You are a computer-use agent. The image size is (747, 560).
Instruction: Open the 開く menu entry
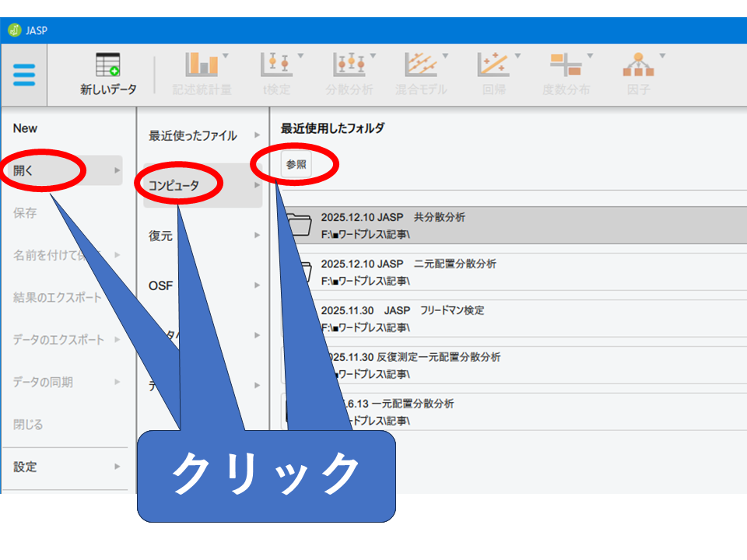click(x=24, y=170)
